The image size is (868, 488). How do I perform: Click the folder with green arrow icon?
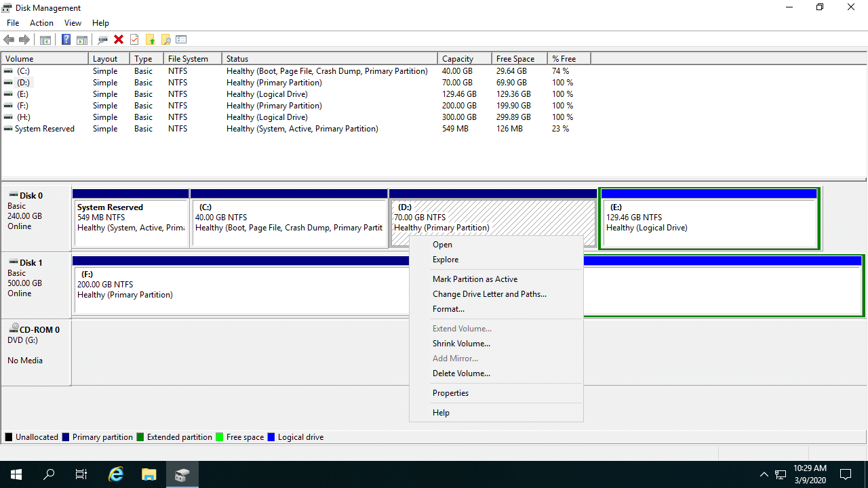click(150, 40)
